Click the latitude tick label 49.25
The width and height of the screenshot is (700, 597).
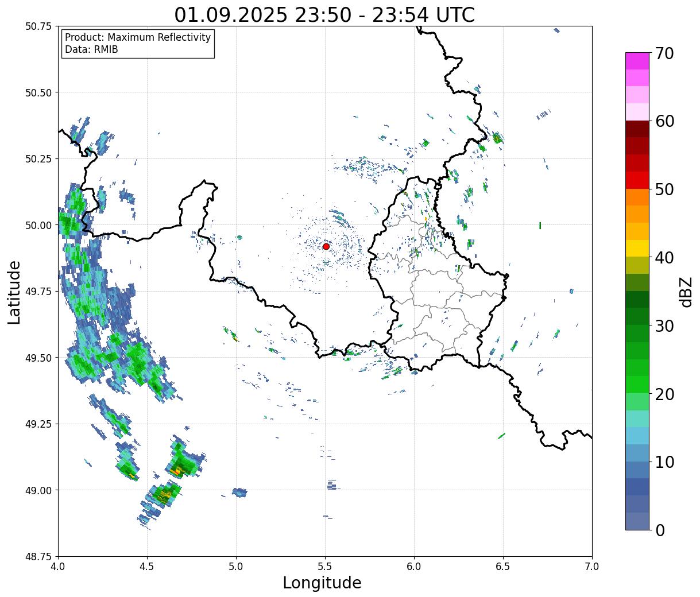pos(38,424)
